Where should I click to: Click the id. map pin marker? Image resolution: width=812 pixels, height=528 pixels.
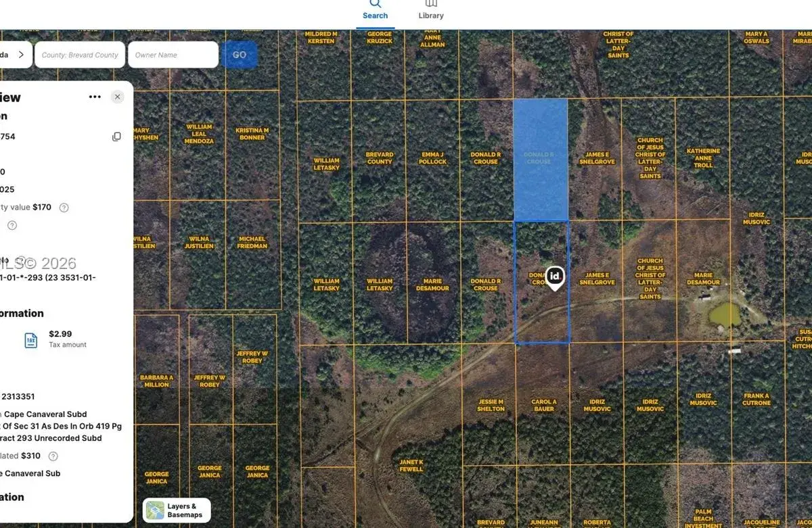pos(555,278)
